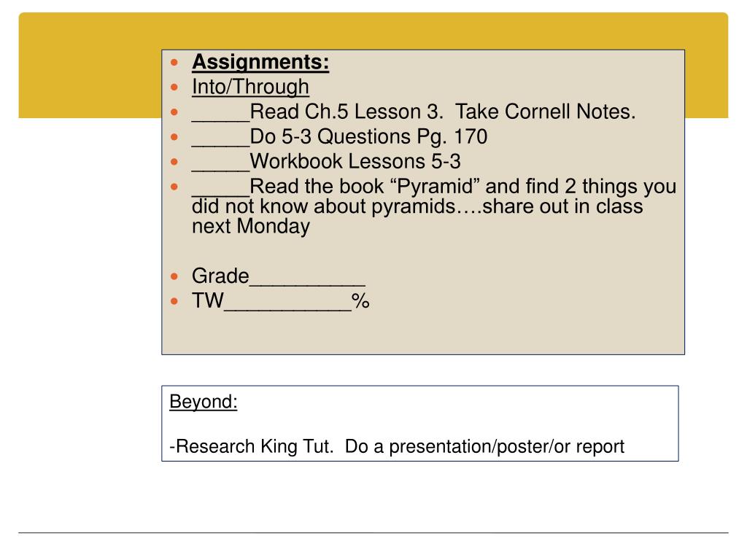Image resolution: width=747 pixels, height=560 pixels.
Task: Click the bullet beside Do 5-3 Questions
Action: point(174,137)
